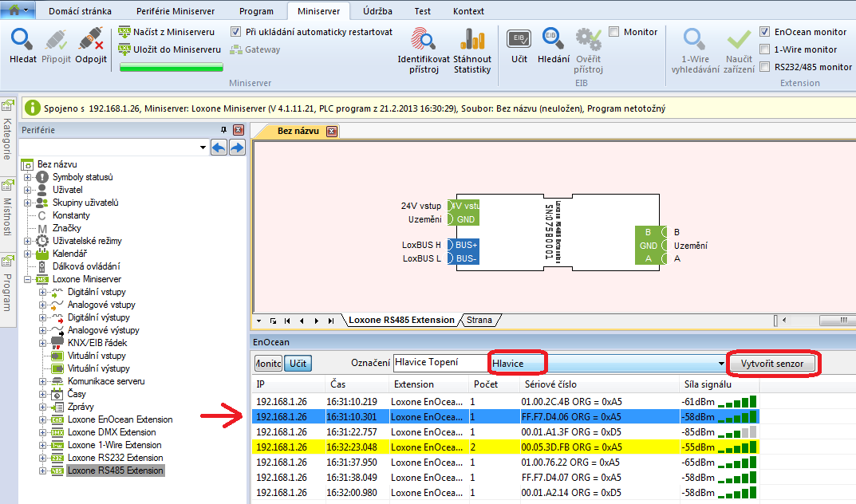
Task: Click Identifikovat přístroj fingerprint icon
Action: [423, 40]
